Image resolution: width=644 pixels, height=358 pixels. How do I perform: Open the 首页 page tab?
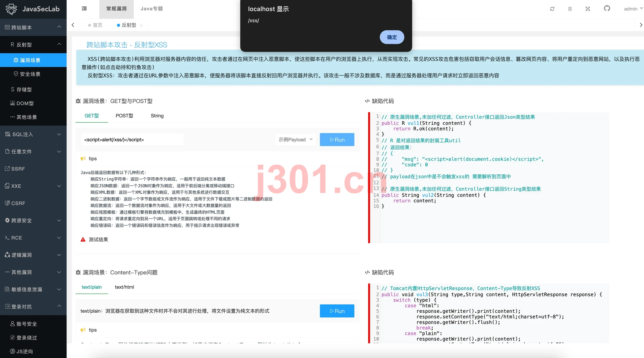coord(95,25)
